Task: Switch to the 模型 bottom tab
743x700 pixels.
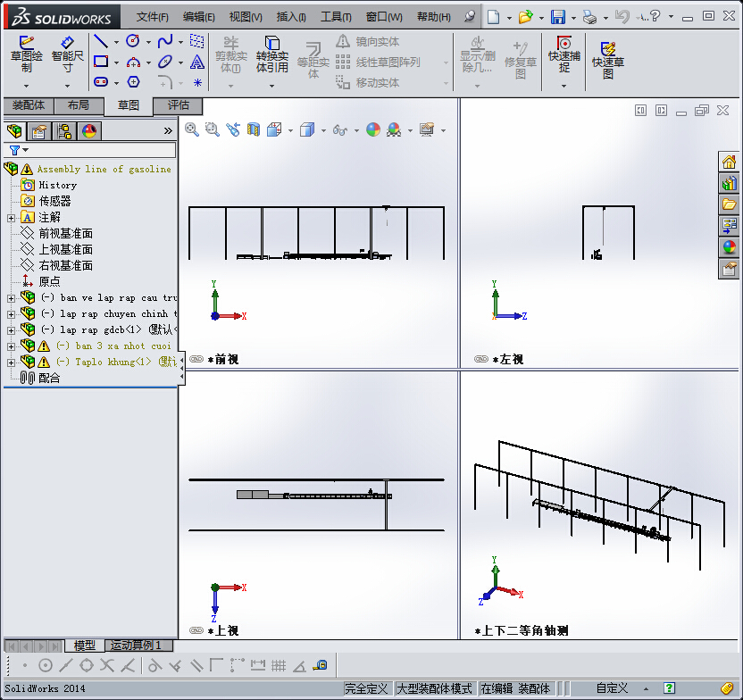Action: pos(84,645)
